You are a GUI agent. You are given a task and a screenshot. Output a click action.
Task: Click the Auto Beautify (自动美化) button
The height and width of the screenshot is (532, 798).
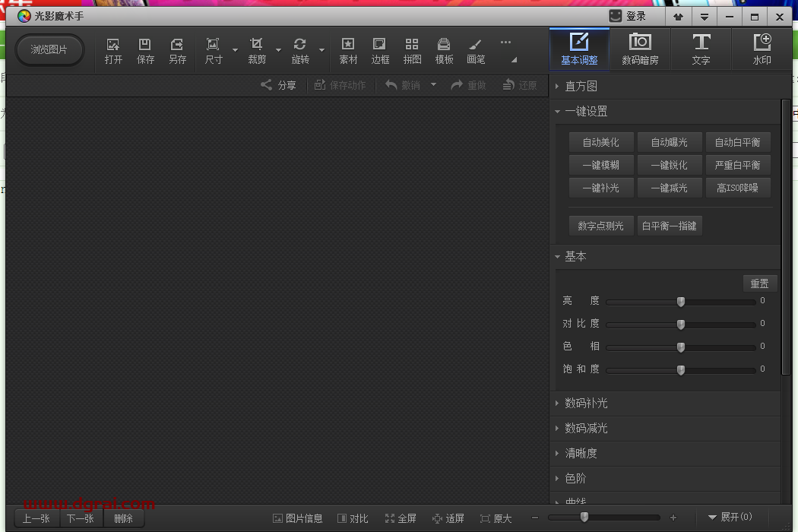click(x=600, y=142)
